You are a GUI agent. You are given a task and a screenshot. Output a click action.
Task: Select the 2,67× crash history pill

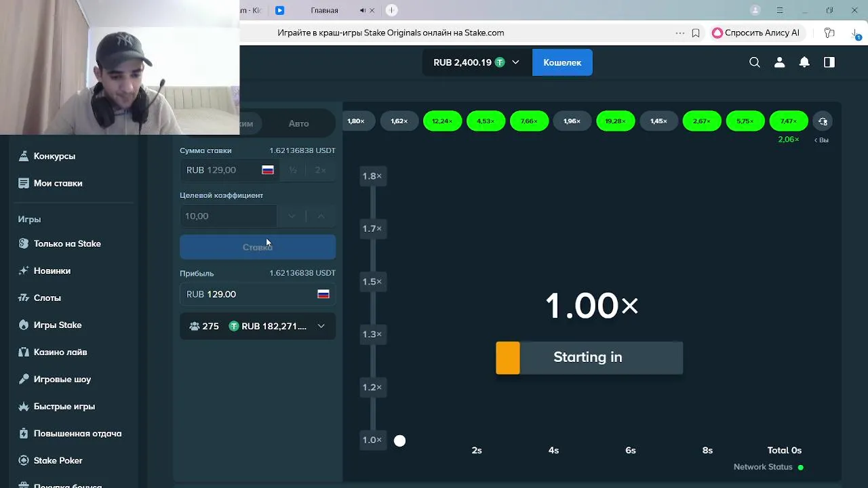pos(702,121)
